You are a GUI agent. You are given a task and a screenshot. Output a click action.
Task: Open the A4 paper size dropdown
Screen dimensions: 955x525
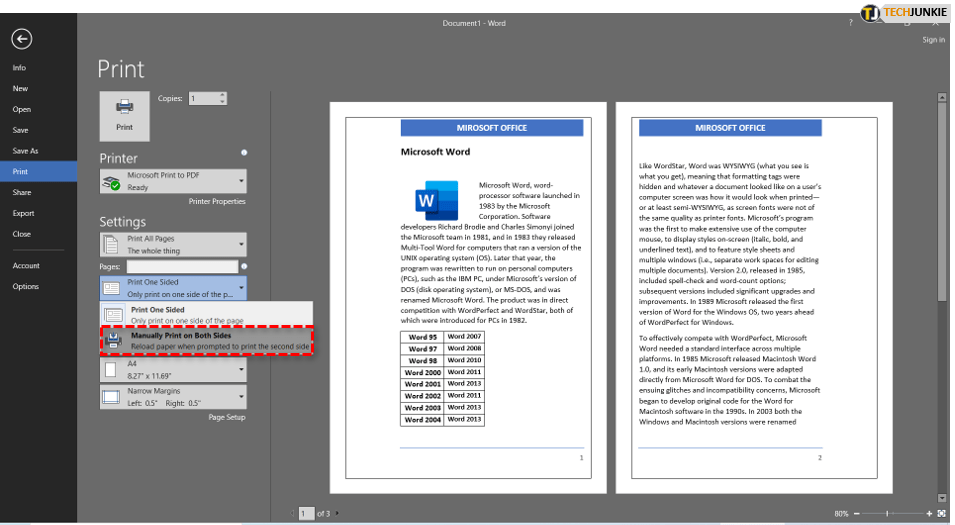pyautogui.click(x=172, y=369)
